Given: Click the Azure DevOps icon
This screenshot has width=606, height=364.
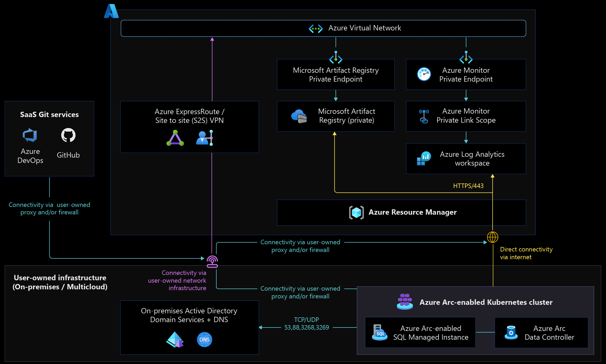Looking at the screenshot, I should click(x=30, y=135).
